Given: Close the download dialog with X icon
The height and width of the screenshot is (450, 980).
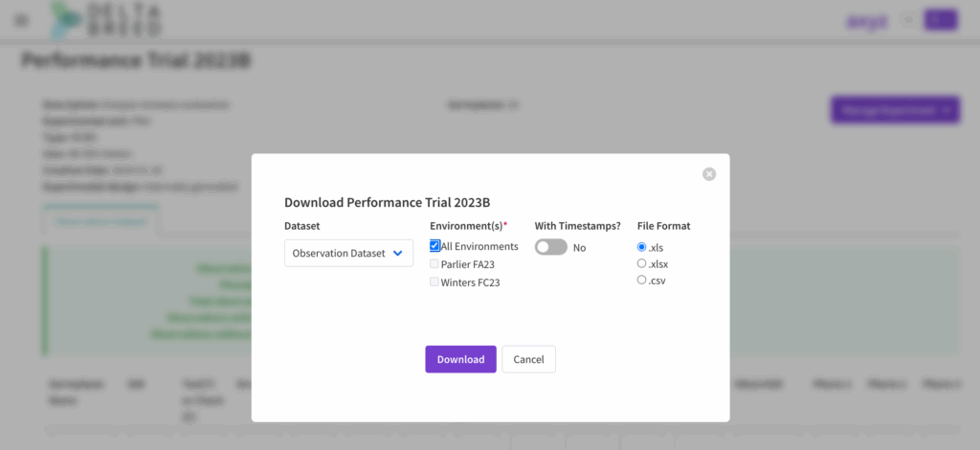Looking at the screenshot, I should tap(709, 174).
